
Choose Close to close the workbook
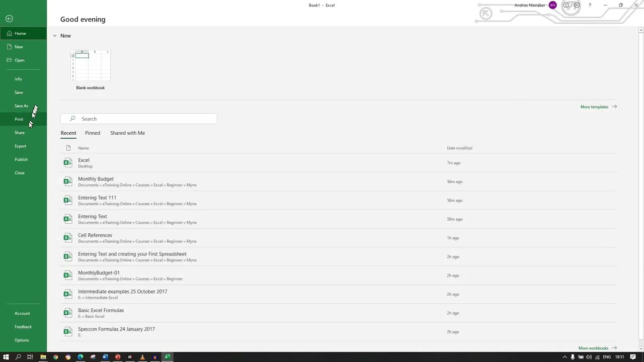(23, 173)
